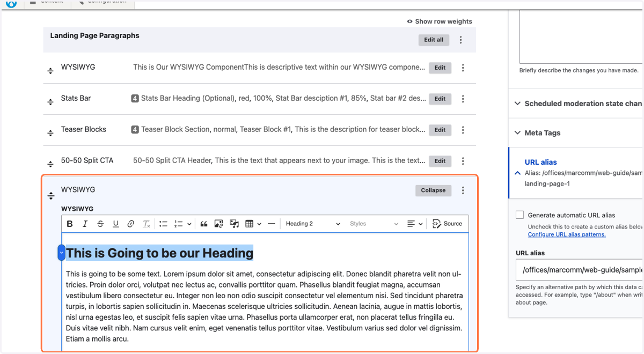This screenshot has height=354, width=644.
Task: Remove formatting with the Tx icon
Action: click(146, 224)
